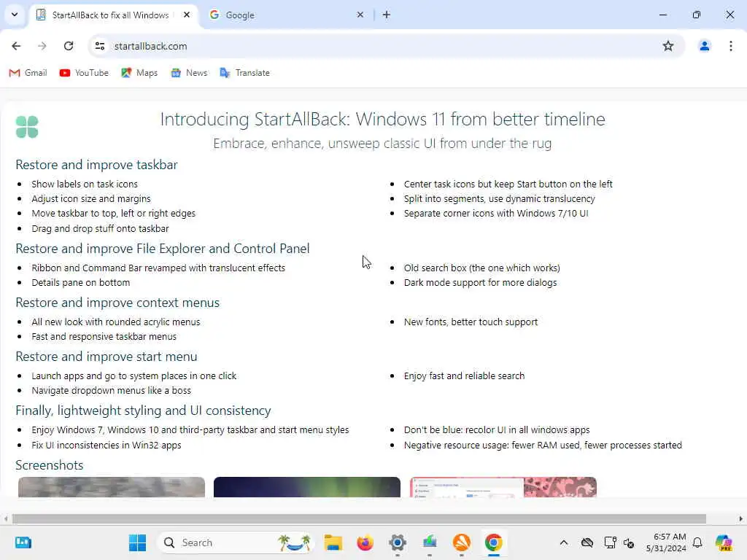Click the taskbar Search box
This screenshot has width=747, height=560.
[236, 542]
